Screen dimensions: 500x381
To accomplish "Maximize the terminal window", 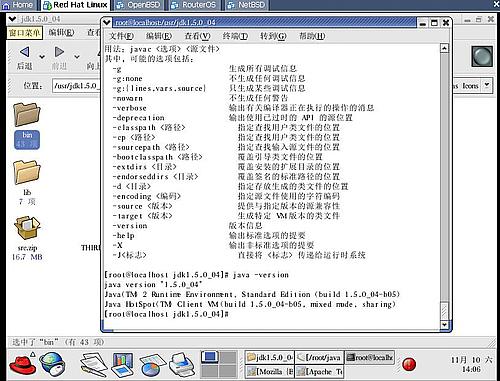I will tap(434, 23).
